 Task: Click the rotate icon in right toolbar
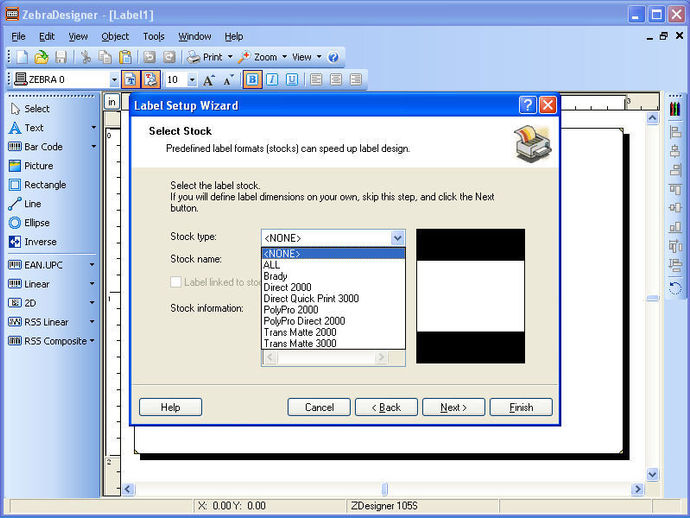point(675,288)
